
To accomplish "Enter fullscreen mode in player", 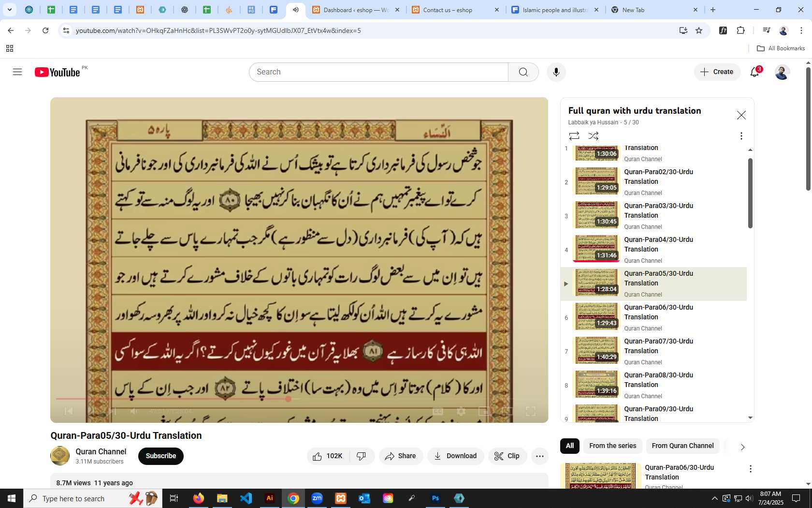I will pos(530,411).
